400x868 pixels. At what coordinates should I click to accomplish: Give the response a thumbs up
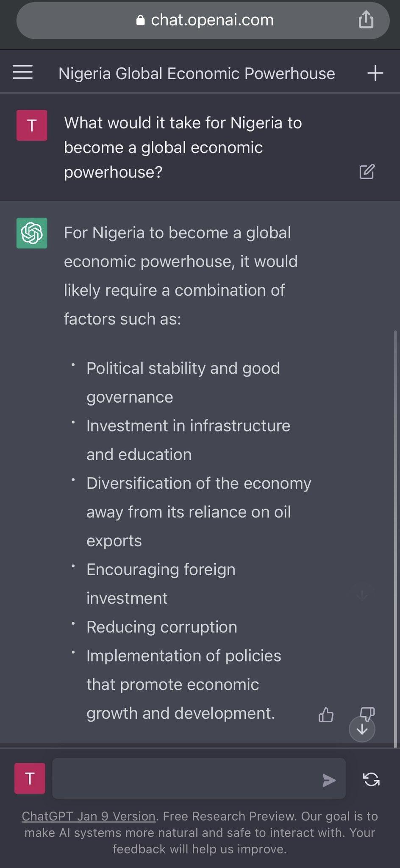coord(326,715)
